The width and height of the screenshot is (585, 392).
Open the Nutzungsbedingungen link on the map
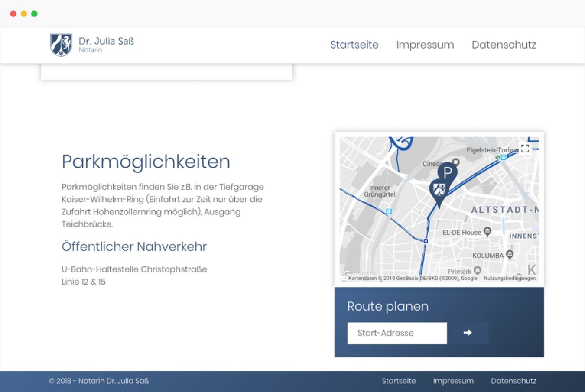pyautogui.click(x=509, y=278)
